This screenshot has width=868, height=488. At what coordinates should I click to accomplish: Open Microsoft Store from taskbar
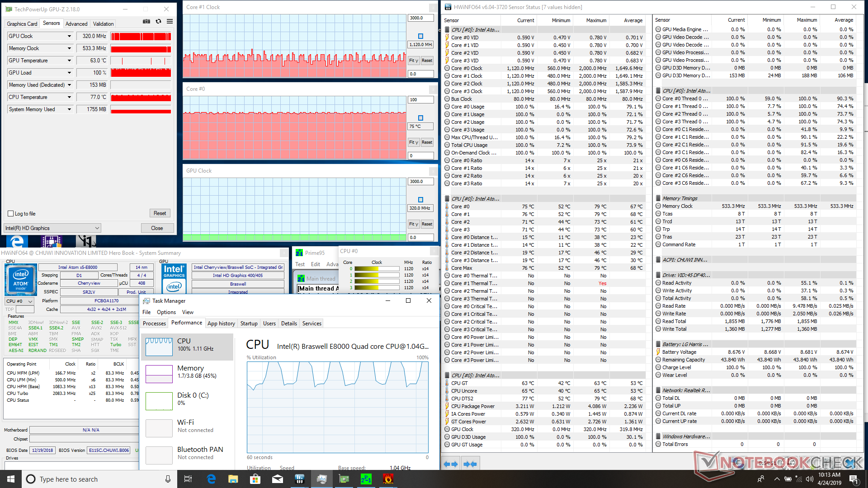pos(255,479)
